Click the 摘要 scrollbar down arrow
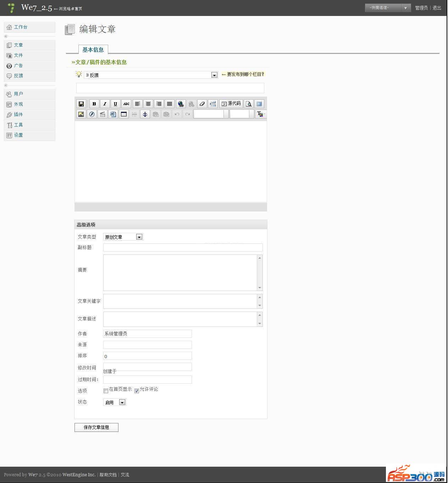 coord(260,288)
